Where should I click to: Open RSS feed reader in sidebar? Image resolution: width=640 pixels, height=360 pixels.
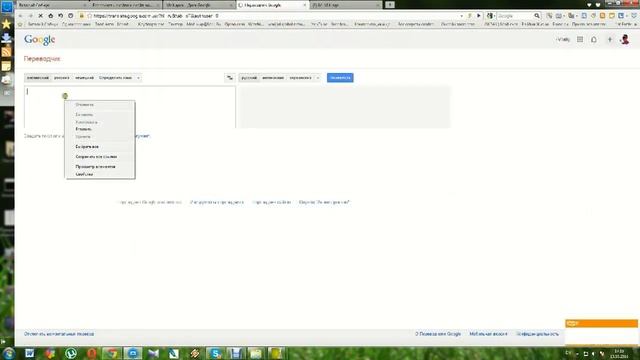coord(7,52)
